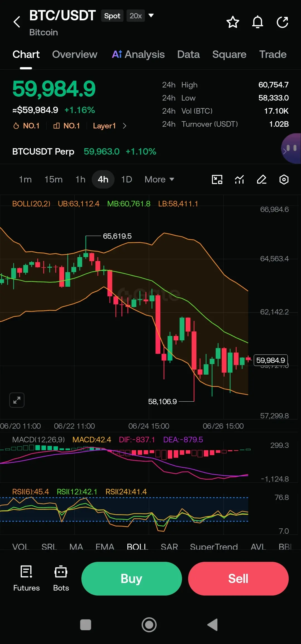Tap Android back triangle button
The image size is (301, 644).
tap(212, 625)
